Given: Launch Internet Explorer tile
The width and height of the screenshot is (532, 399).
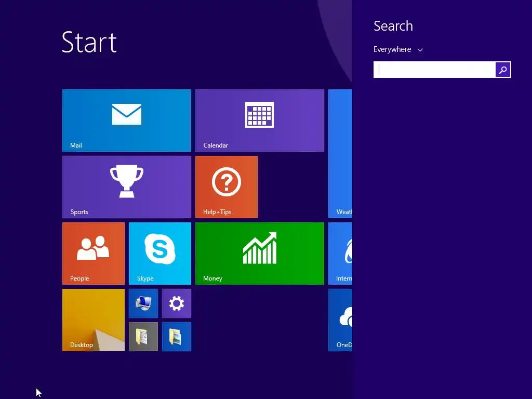Looking at the screenshot, I should click(x=340, y=254).
